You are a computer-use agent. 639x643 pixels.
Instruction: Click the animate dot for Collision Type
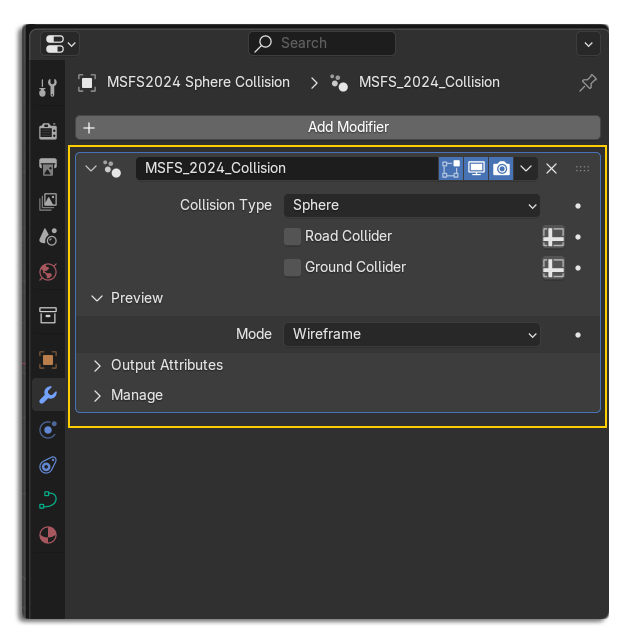(x=578, y=206)
